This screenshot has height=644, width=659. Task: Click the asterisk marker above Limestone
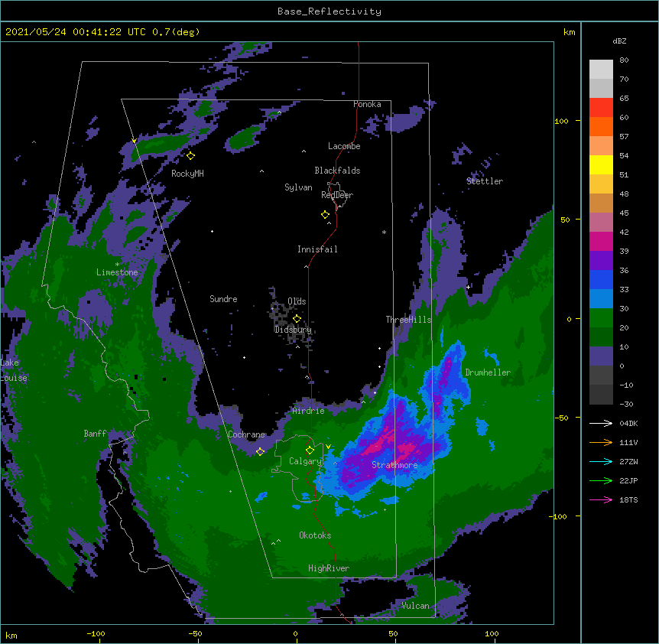117,265
